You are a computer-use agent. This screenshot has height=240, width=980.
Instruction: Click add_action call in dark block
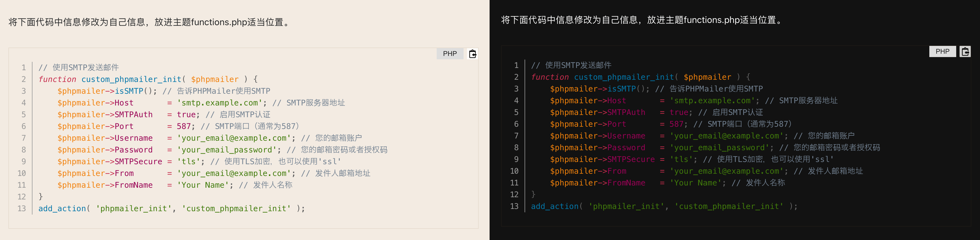click(x=555, y=206)
